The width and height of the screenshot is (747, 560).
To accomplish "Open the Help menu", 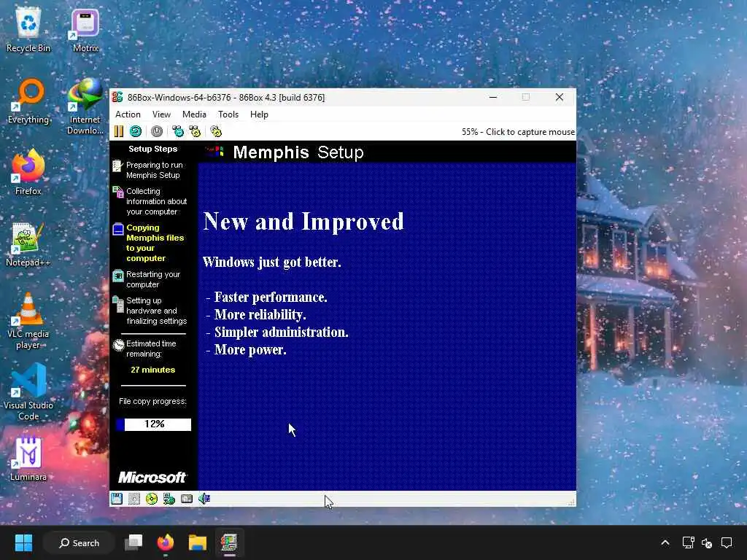I will [259, 114].
